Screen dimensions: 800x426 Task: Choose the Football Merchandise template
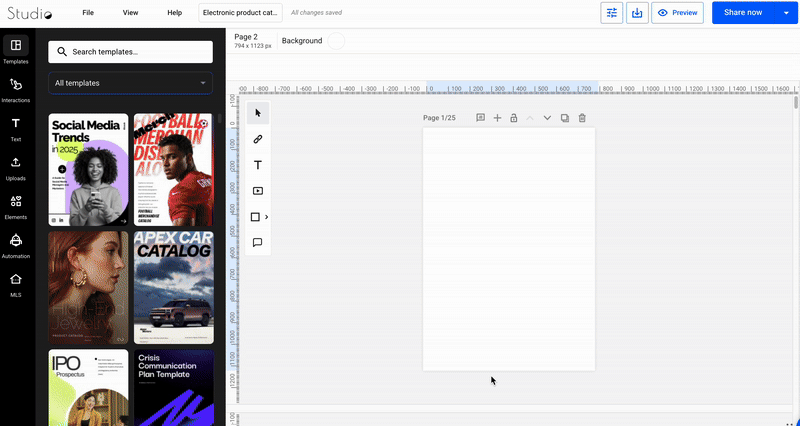(x=174, y=169)
